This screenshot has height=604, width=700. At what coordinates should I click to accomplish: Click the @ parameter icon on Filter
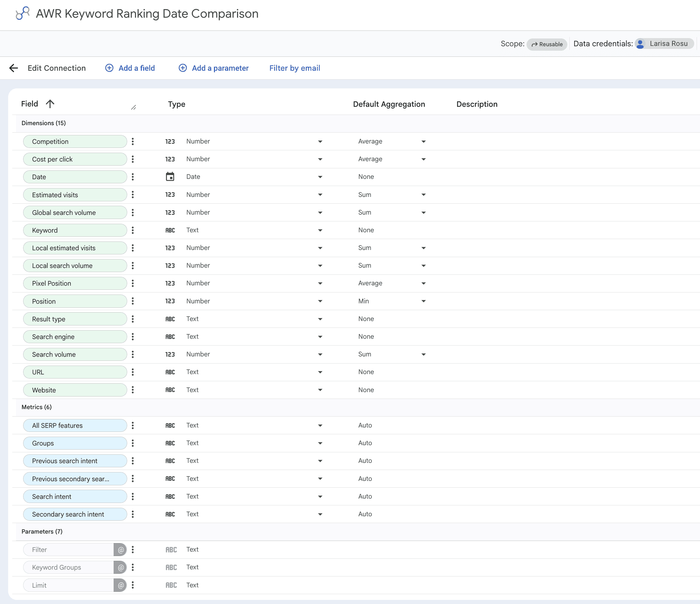(120, 550)
